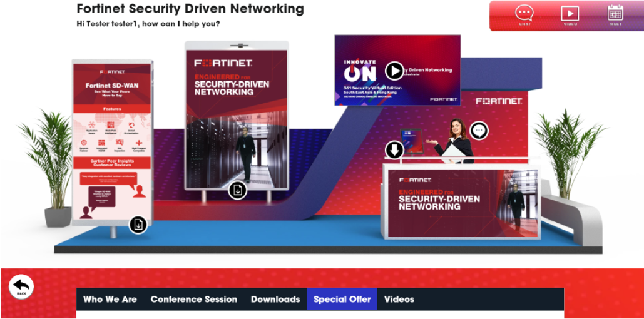Screen dimensions: 644x319
Task: Open the Video icon in top bar
Action: click(570, 15)
